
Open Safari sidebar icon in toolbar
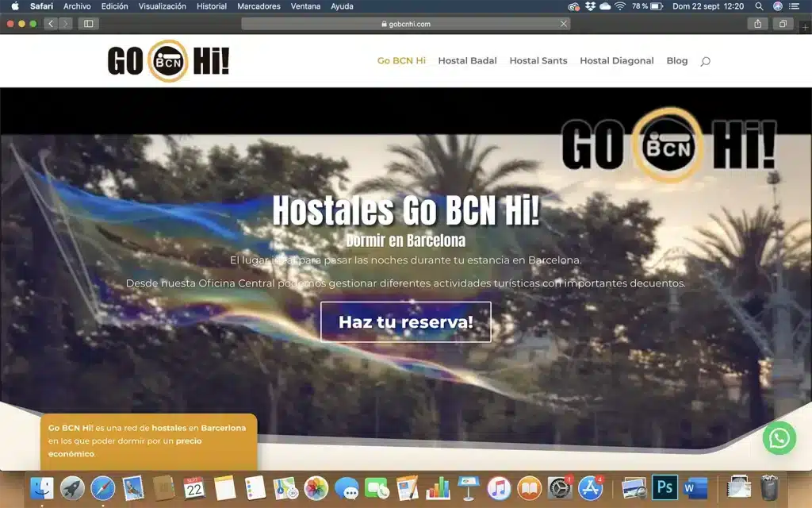tap(90, 24)
